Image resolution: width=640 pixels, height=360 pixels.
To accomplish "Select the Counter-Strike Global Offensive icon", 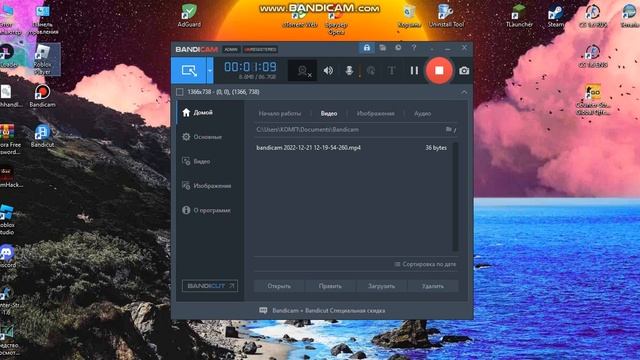I will (x=593, y=100).
